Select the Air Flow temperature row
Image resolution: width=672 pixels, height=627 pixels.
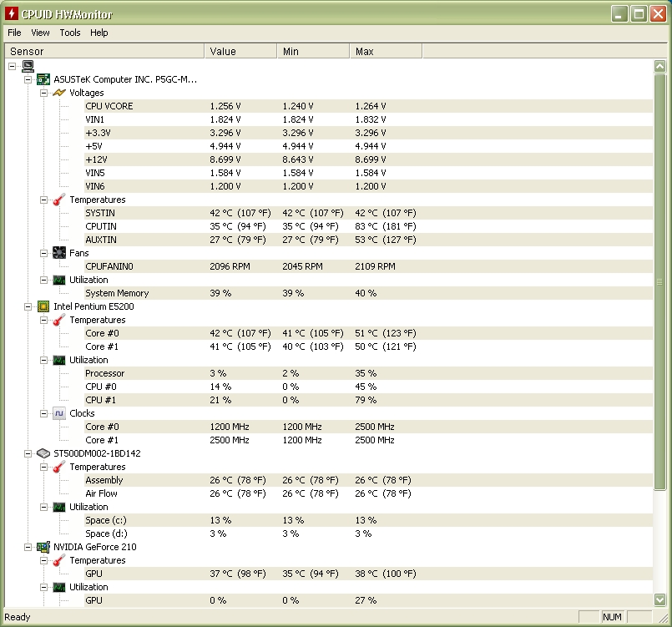point(369,493)
